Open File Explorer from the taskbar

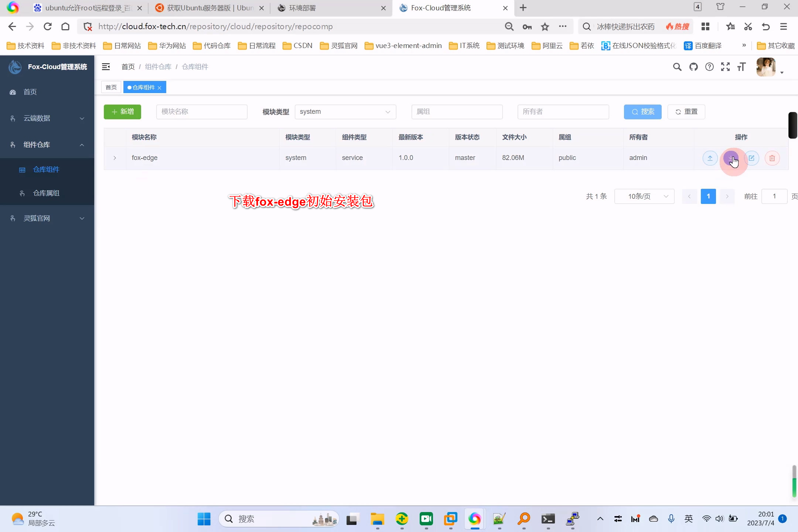coord(378,519)
